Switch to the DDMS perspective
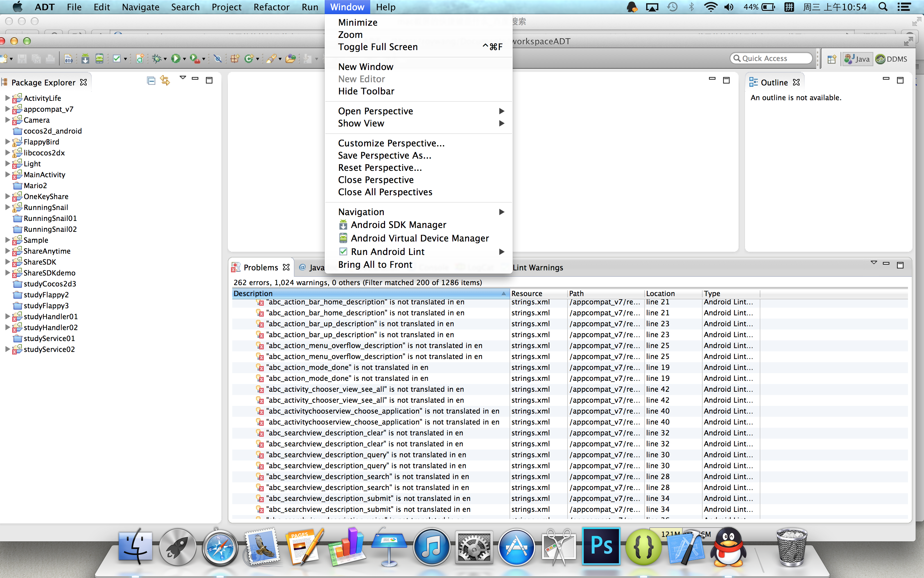Viewport: 924px width, 578px height. pyautogui.click(x=892, y=59)
